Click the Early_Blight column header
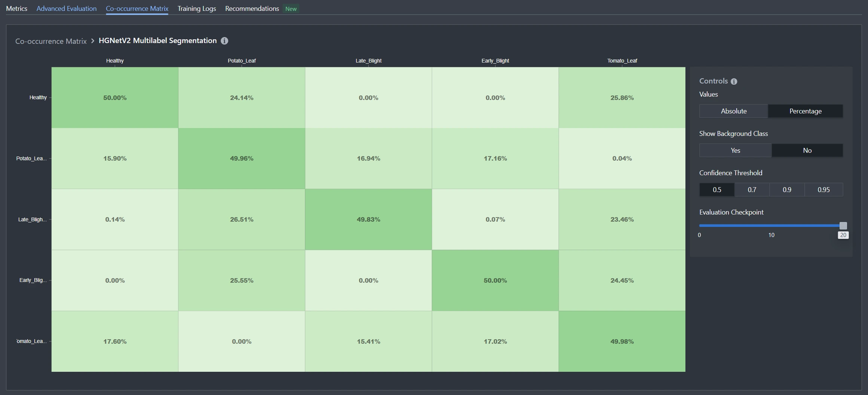This screenshot has height=395, width=868. (x=495, y=61)
